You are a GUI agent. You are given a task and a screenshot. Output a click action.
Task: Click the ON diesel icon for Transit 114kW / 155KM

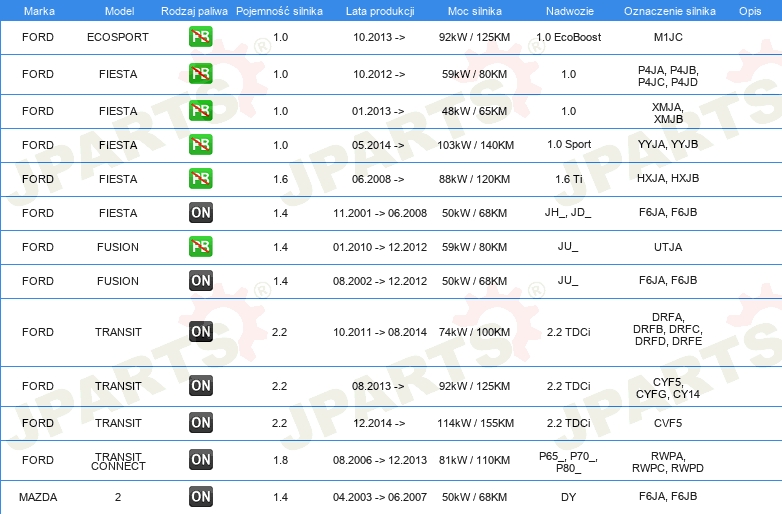[200, 422]
